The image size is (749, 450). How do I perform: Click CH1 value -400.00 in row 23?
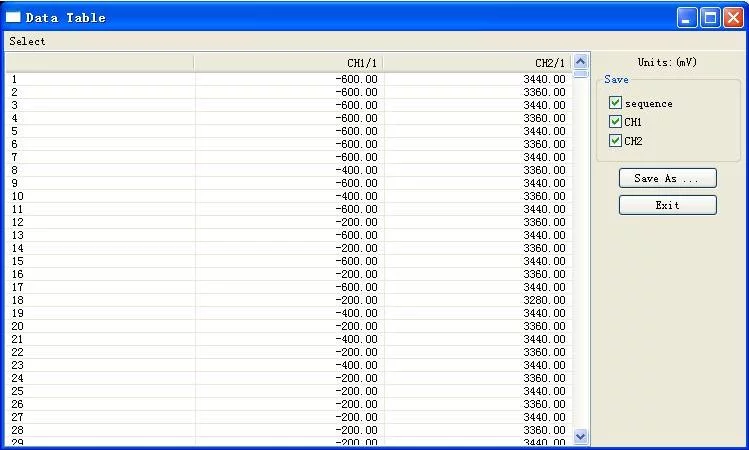click(356, 365)
